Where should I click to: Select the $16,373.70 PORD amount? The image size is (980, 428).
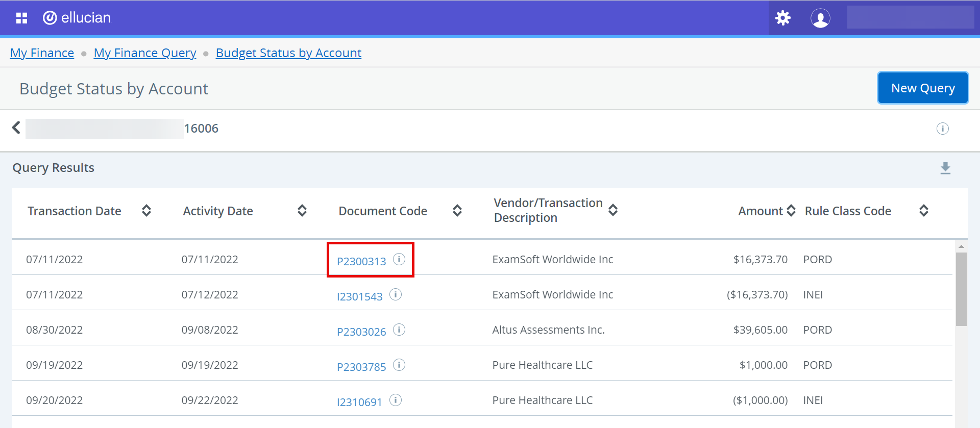(x=761, y=260)
